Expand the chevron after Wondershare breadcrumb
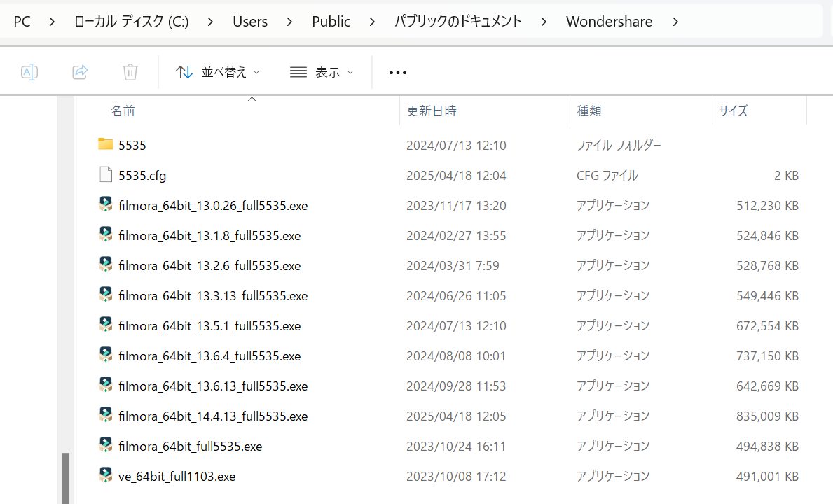Image resolution: width=833 pixels, height=504 pixels. [675, 22]
